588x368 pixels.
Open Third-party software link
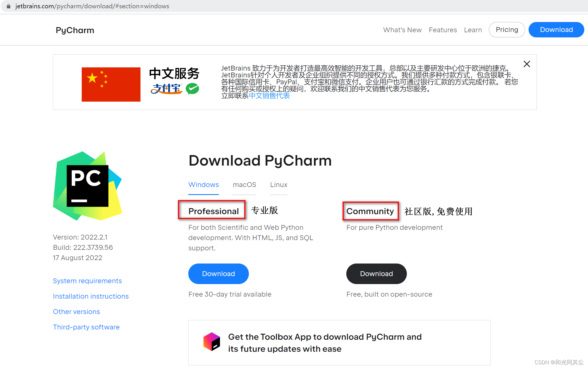[x=86, y=327]
